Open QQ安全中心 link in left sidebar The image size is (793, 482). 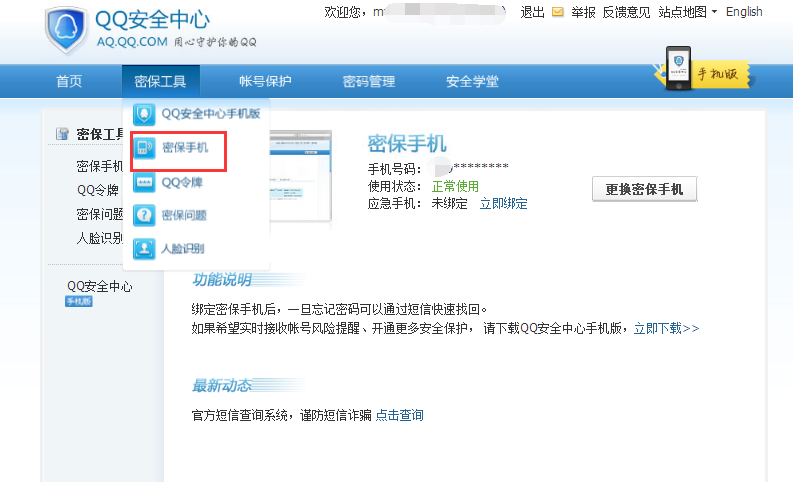100,286
